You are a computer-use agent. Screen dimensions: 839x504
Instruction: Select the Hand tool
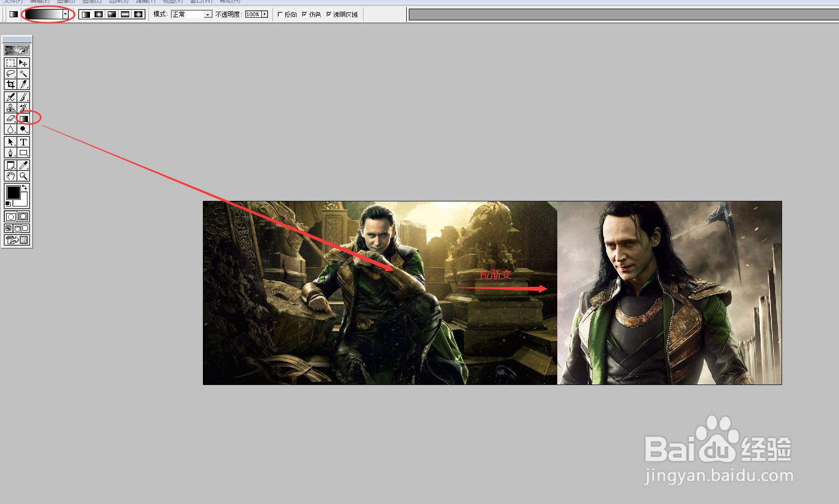[x=11, y=176]
